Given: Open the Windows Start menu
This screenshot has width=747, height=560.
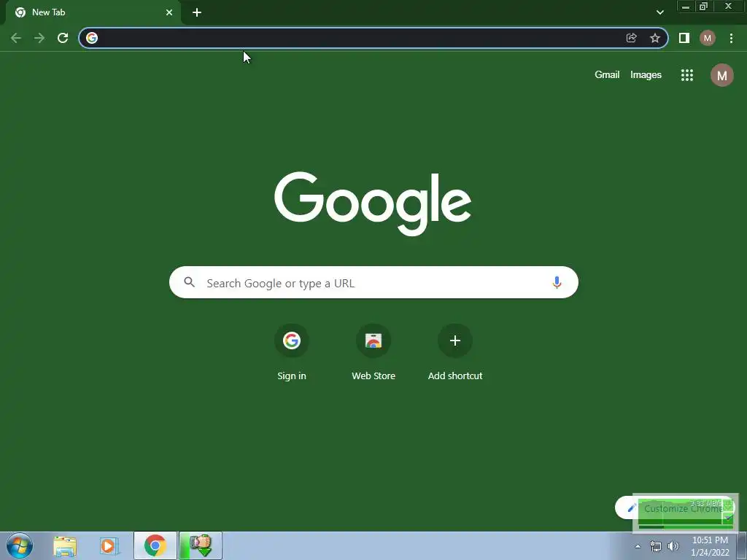Looking at the screenshot, I should coord(20,545).
